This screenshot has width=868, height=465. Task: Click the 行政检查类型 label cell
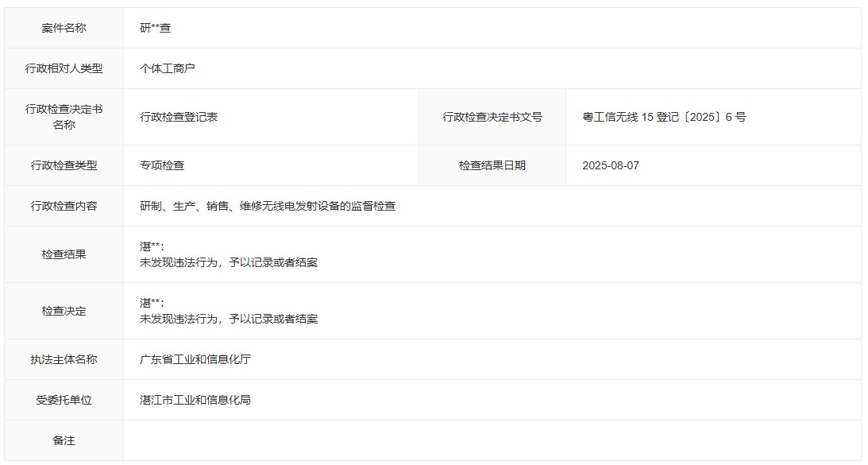tap(64, 165)
